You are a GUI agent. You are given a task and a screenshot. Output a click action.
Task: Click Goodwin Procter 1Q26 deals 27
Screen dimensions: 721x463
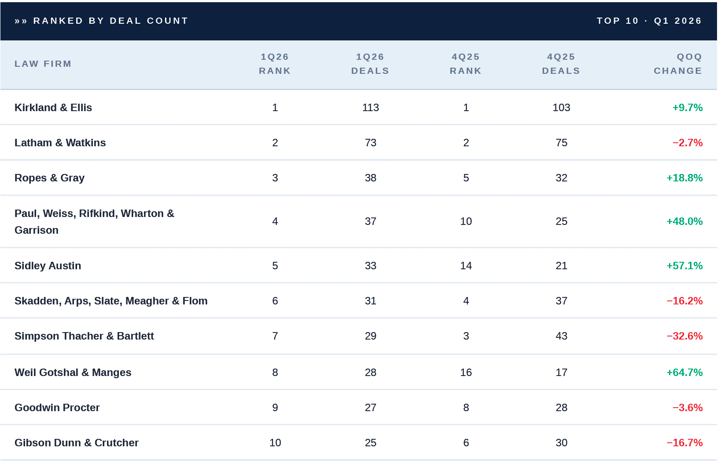click(x=370, y=408)
